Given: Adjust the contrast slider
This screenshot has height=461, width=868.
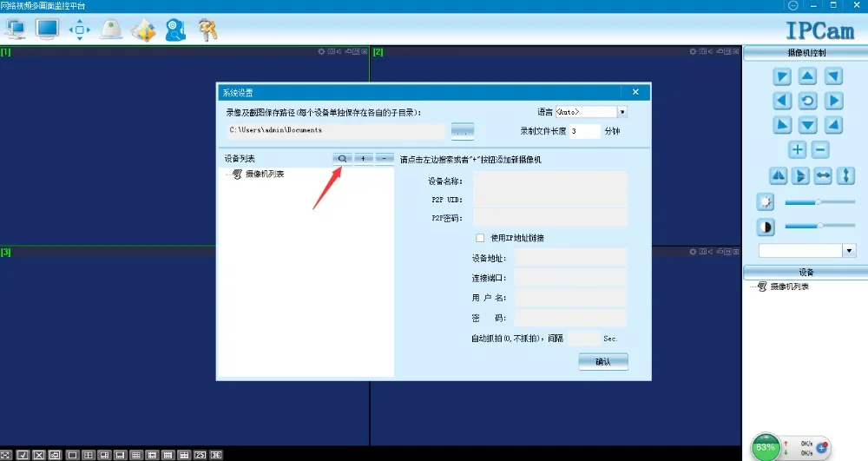Looking at the screenshot, I should [x=820, y=226].
